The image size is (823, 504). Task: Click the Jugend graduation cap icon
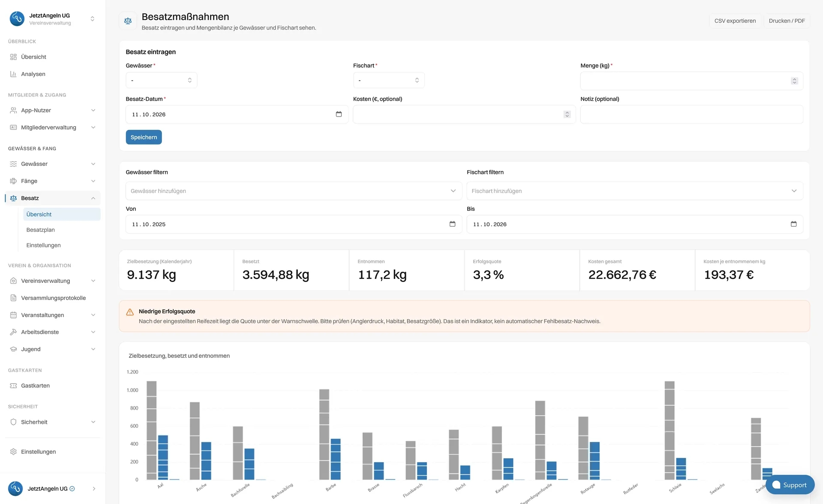pos(13,349)
